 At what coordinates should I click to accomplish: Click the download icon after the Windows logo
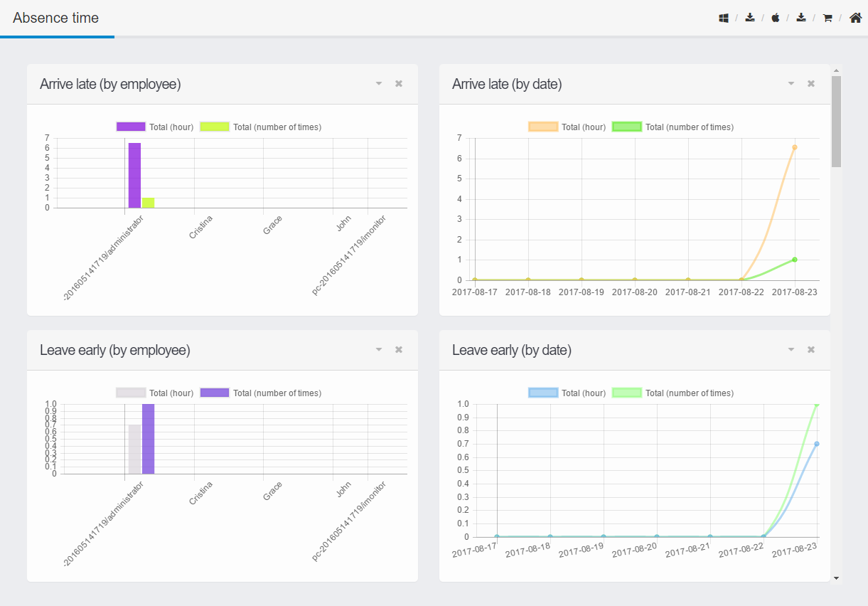pyautogui.click(x=750, y=18)
